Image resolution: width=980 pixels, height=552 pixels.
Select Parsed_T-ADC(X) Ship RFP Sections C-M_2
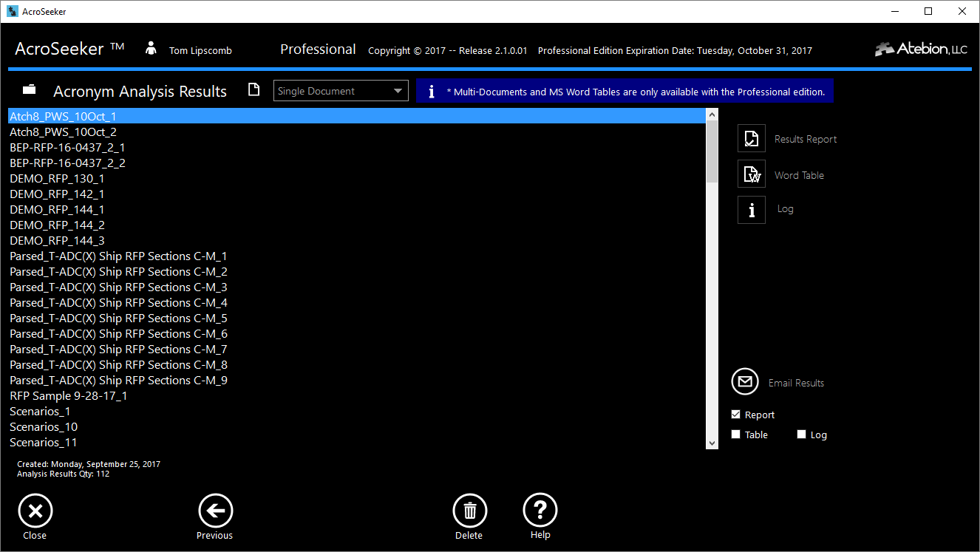(357, 271)
